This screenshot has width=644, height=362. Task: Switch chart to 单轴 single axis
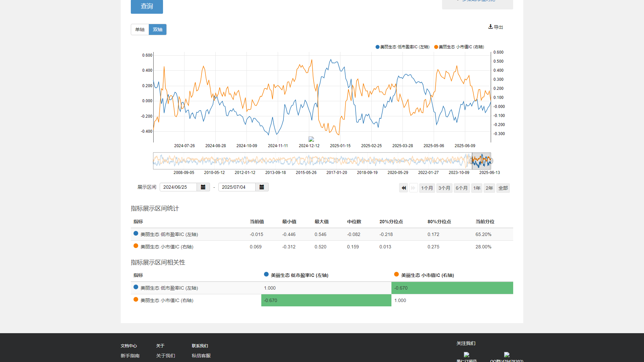140,29
